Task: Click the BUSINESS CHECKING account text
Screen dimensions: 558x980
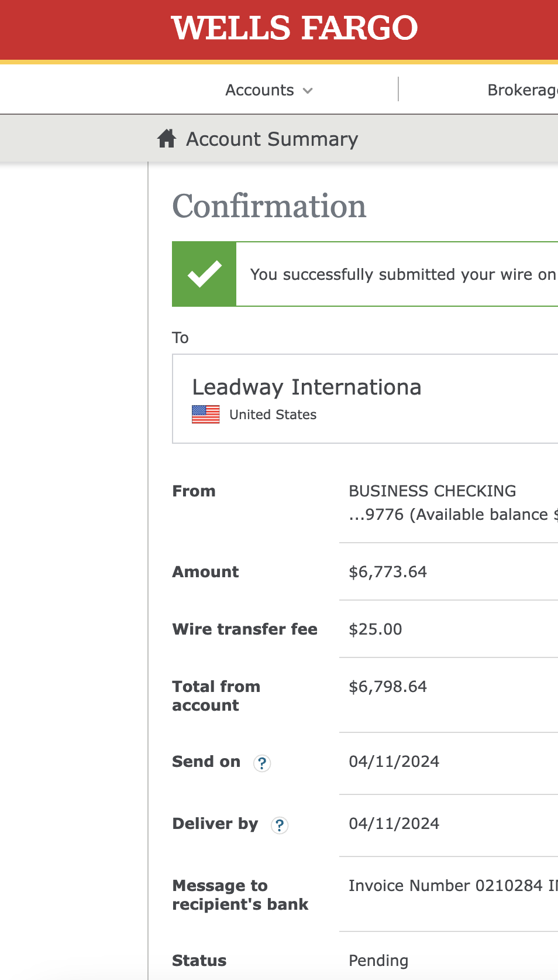Action: (x=432, y=491)
